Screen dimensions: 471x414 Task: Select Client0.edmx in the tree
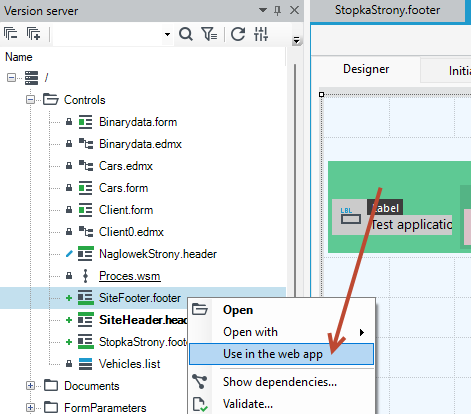tap(131, 232)
